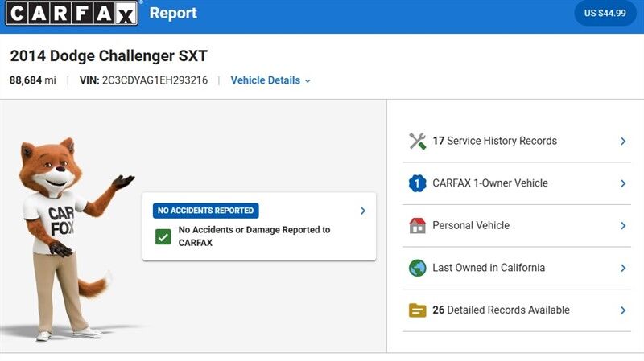Open chevron beside CARFAX 1-Owner Vehicle
The image size is (644, 361).
click(x=623, y=183)
